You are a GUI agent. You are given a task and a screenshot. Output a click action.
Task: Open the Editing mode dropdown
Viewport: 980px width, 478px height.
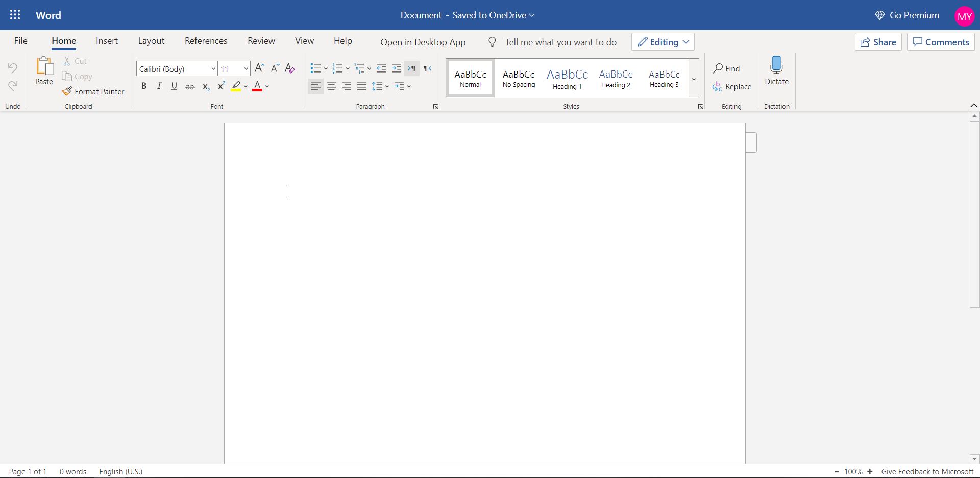tap(663, 42)
